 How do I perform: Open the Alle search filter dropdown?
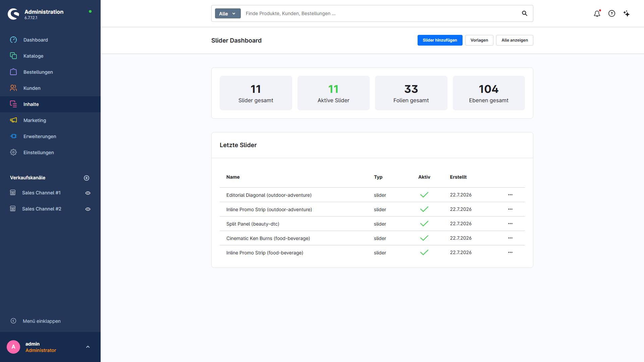228,13
